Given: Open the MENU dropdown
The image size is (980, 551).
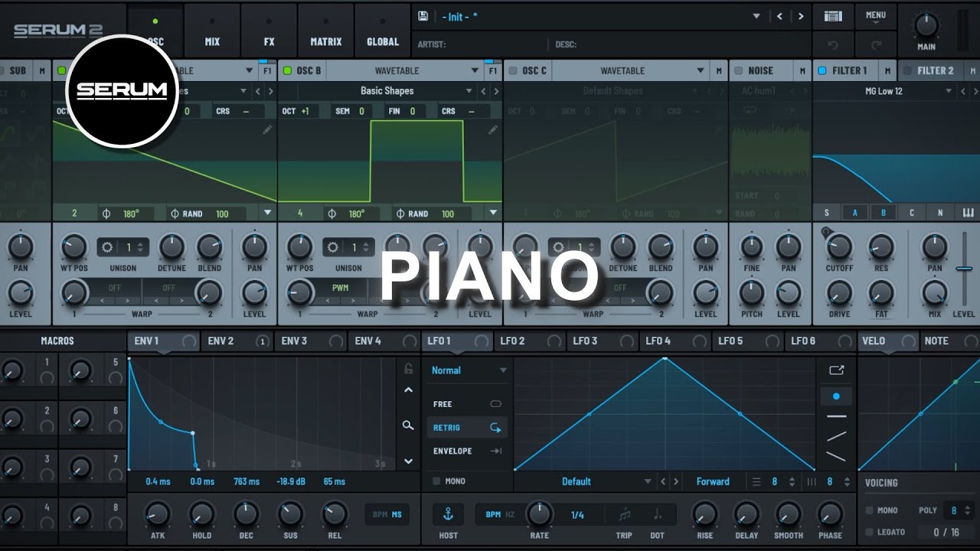Looking at the screenshot, I should pos(876,18).
